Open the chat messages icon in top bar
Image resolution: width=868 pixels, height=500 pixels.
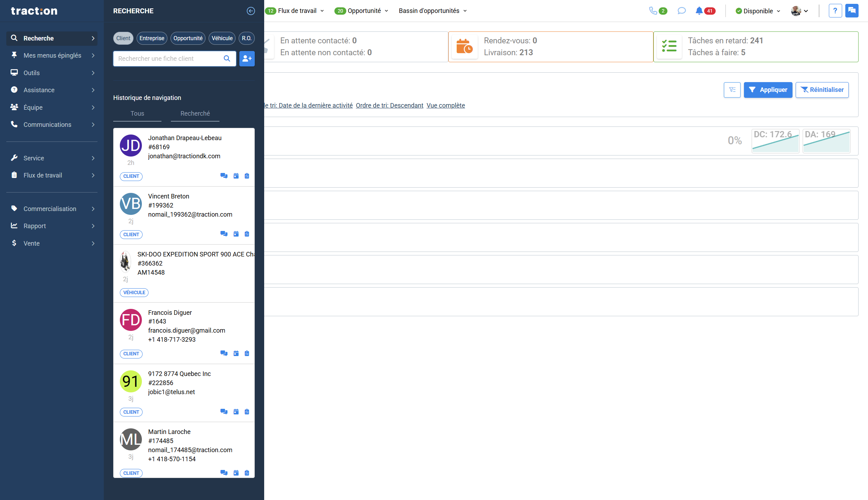coord(681,11)
